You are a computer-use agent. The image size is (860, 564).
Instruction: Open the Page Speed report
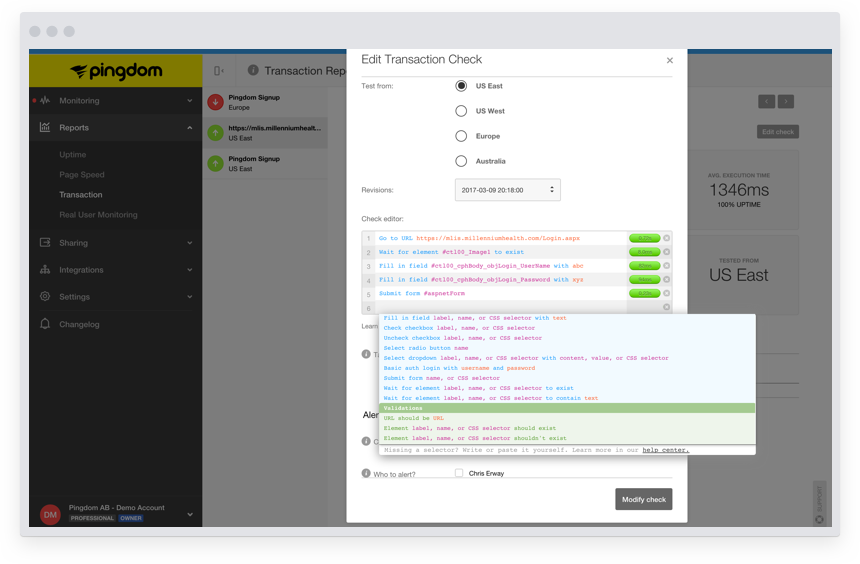82,174
